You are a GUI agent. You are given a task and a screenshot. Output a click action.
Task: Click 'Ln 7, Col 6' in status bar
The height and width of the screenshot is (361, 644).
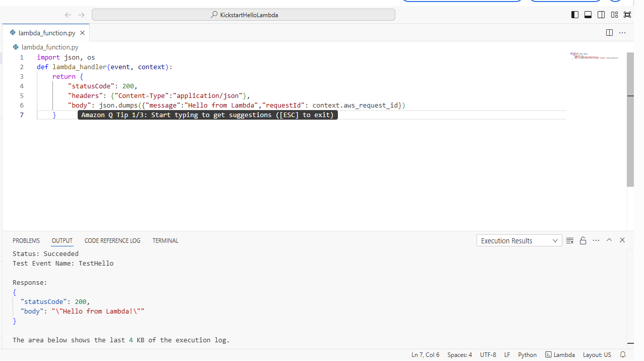click(425, 355)
